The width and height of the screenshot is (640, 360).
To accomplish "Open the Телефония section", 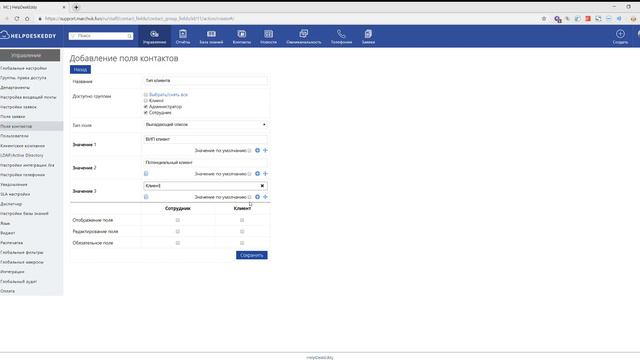I will (x=341, y=36).
